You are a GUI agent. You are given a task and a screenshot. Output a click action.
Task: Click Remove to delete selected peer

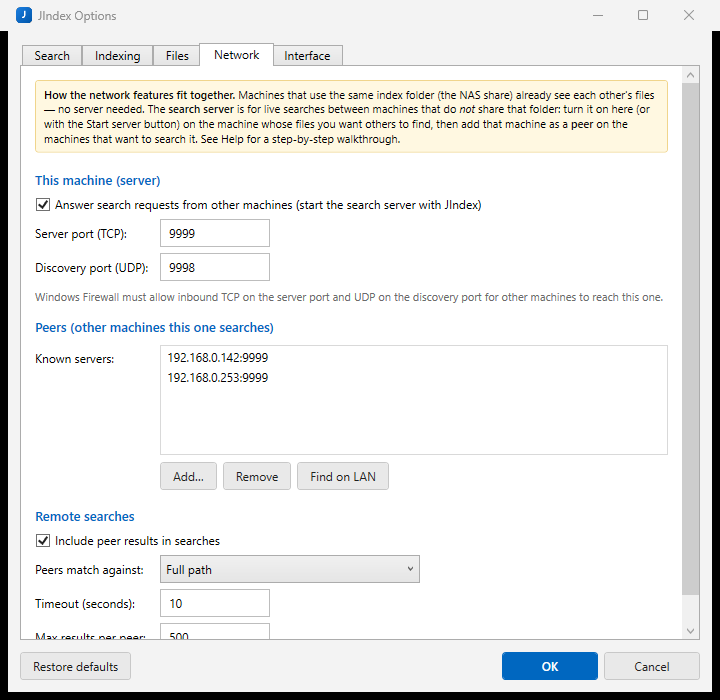pos(257,476)
